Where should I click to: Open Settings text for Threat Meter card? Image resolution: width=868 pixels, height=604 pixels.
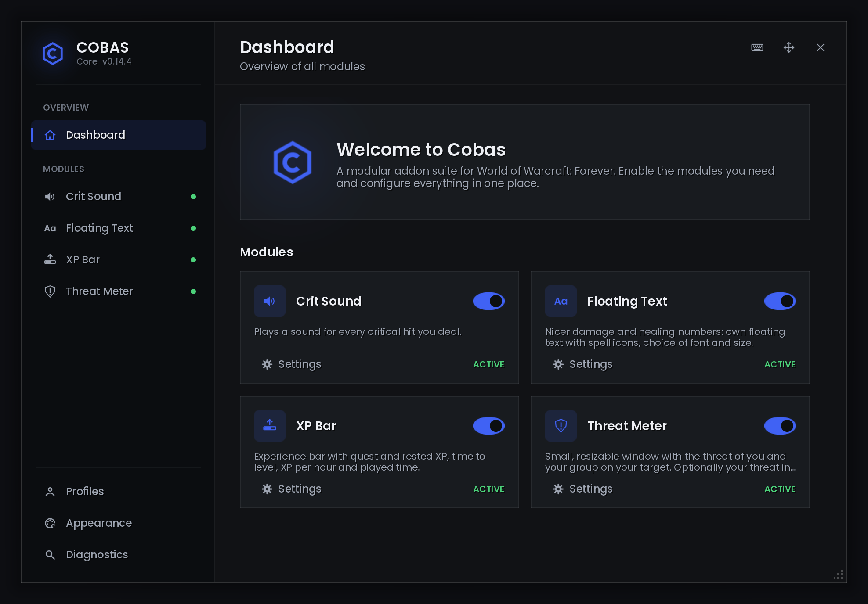click(x=591, y=489)
